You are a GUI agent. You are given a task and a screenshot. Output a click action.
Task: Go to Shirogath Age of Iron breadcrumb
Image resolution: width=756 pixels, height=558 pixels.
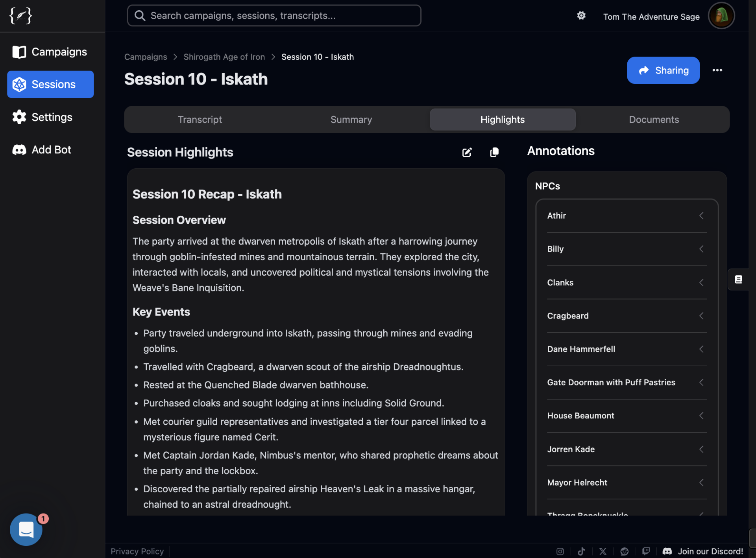pos(224,57)
